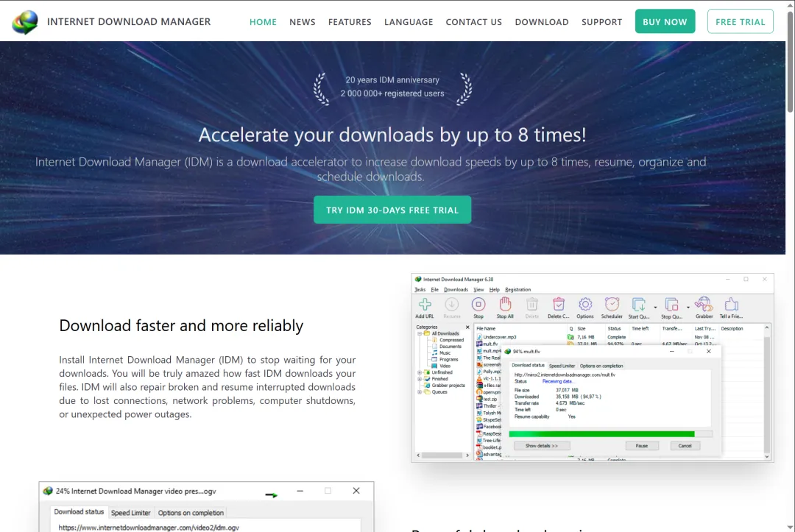Open Options gear icon in IDM toolbar
Screen dimensions: 795x532
(584, 308)
